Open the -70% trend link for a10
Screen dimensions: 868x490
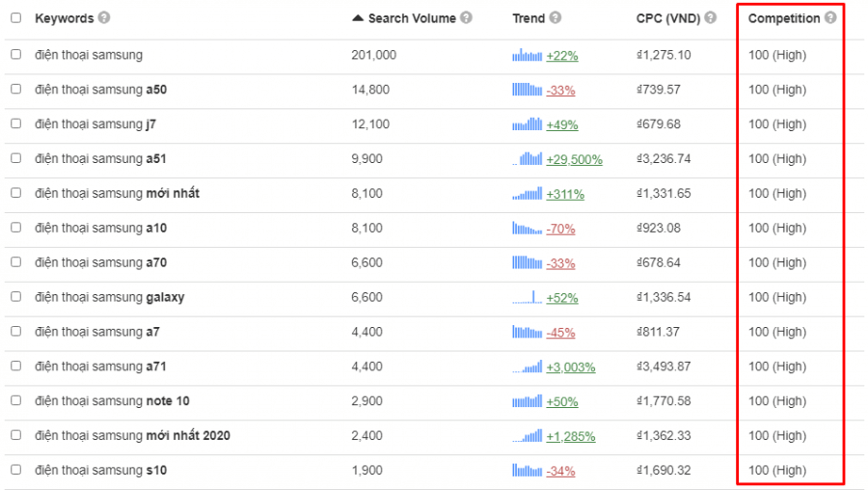click(x=560, y=229)
